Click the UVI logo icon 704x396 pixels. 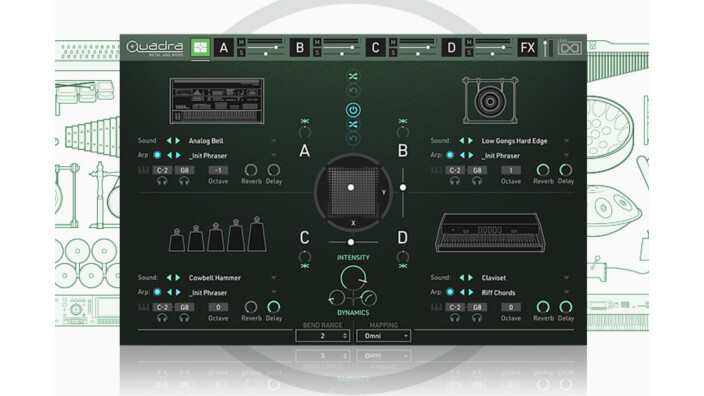pyautogui.click(x=569, y=48)
